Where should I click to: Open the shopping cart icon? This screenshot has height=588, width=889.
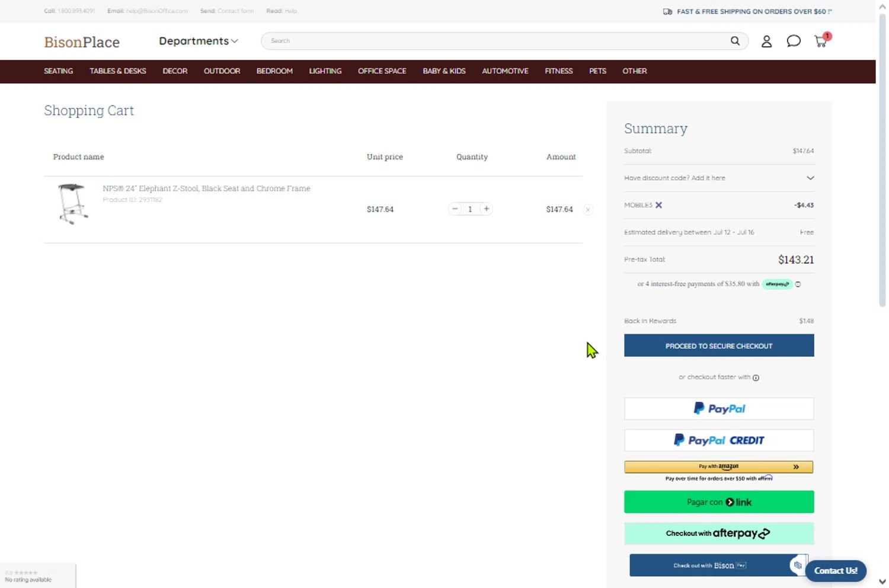[822, 40]
